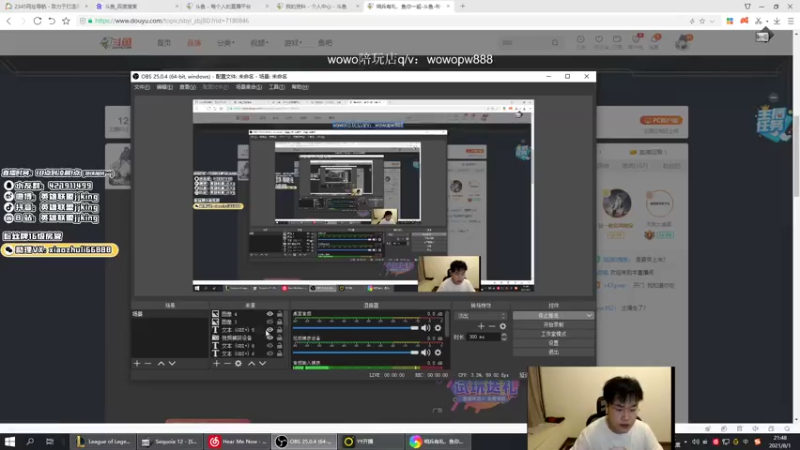Move the scene up with the up arrow

coord(161,363)
